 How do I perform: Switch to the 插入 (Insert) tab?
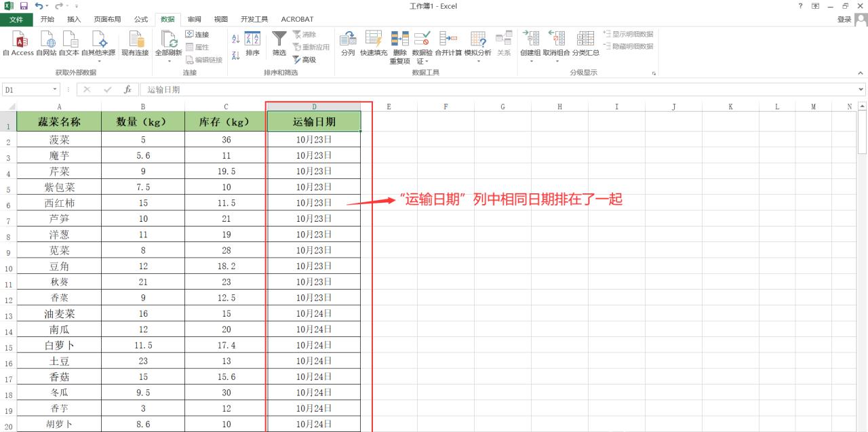coord(74,19)
